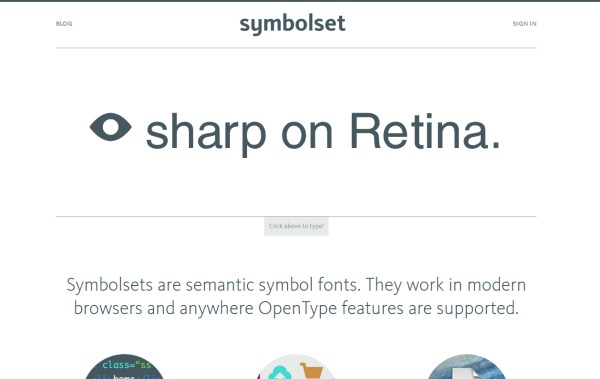The width and height of the screenshot is (600, 379).
Task: Click the word "OpenType" in the tagline
Action: click(x=298, y=309)
